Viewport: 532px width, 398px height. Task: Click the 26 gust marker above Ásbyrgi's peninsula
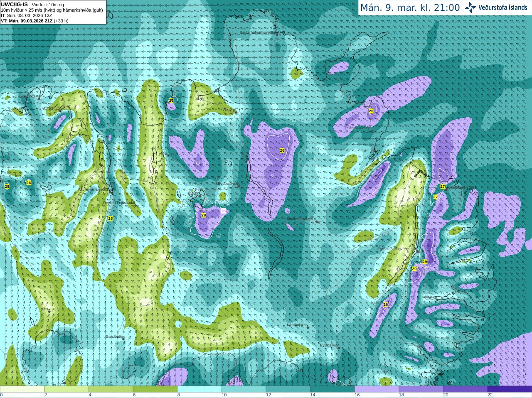(171, 101)
